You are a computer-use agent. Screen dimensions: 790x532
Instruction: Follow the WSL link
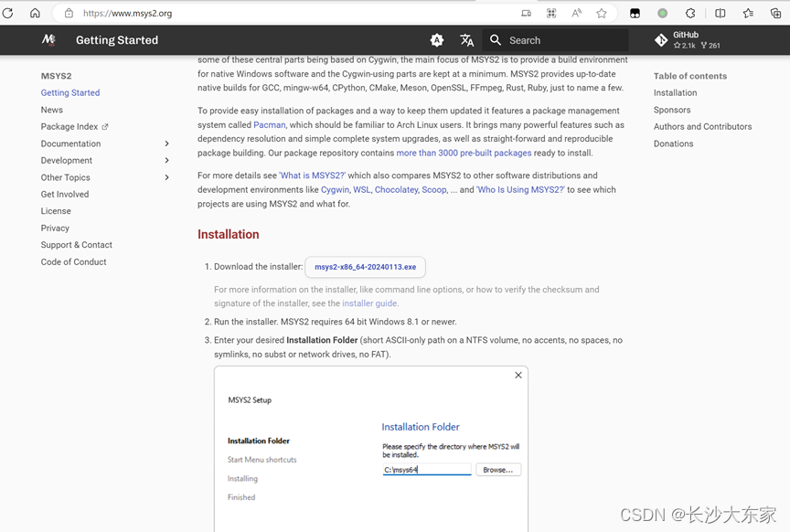pyautogui.click(x=361, y=190)
